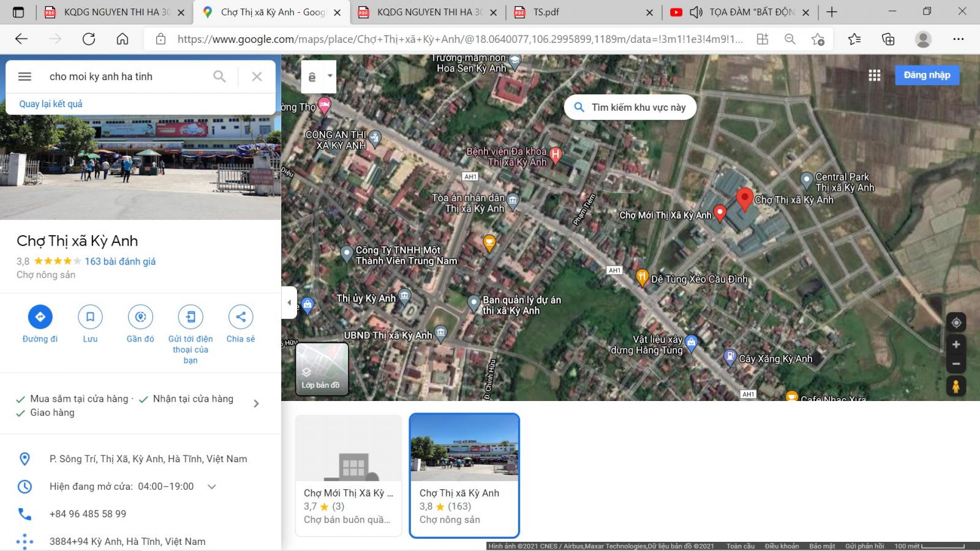The height and width of the screenshot is (551, 980).
Task: Open the browser collections icon
Action: pyautogui.click(x=888, y=39)
